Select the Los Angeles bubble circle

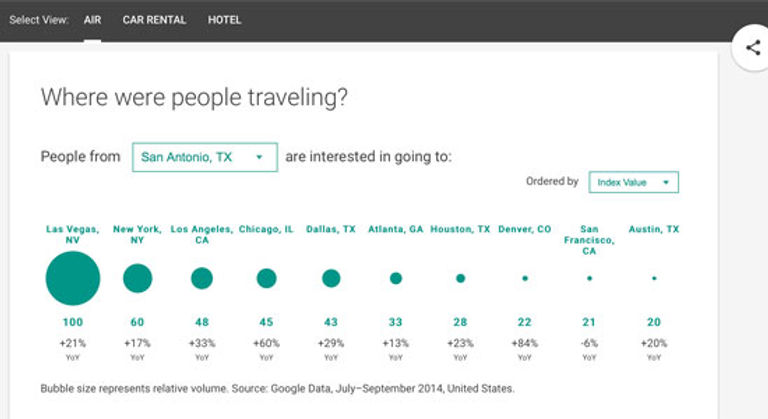202,278
